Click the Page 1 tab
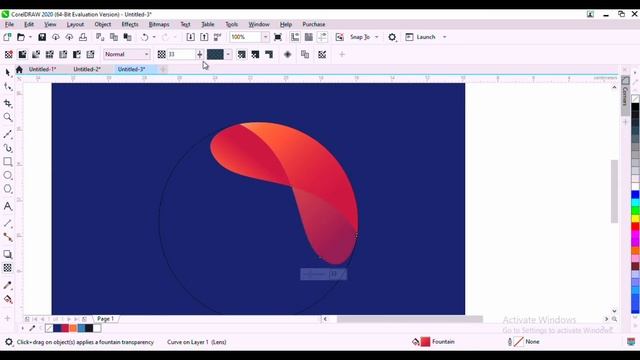The image size is (640, 360). tap(105, 318)
